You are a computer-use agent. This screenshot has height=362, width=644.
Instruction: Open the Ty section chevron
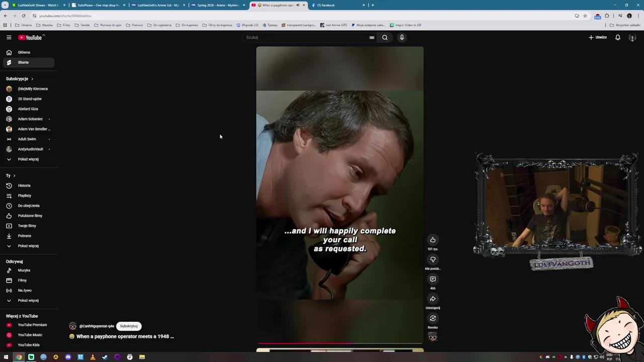14,175
